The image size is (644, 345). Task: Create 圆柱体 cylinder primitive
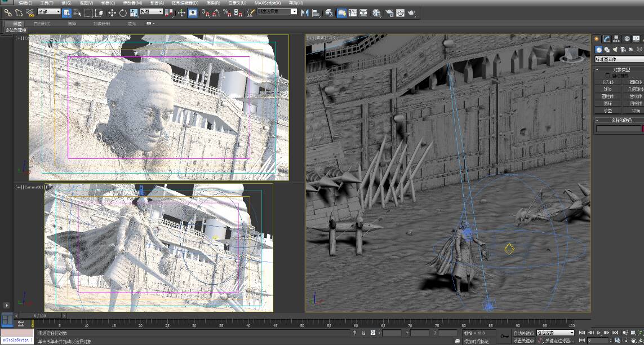pyautogui.click(x=607, y=96)
